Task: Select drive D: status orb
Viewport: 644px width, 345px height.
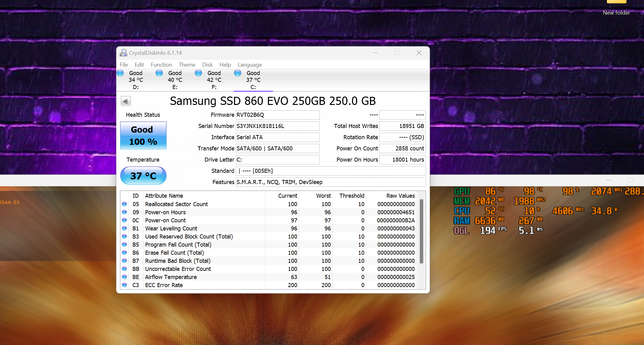Action: tap(120, 73)
